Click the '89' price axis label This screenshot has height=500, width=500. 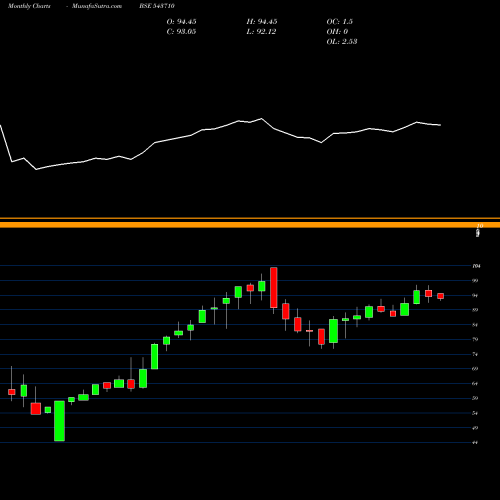click(475, 310)
